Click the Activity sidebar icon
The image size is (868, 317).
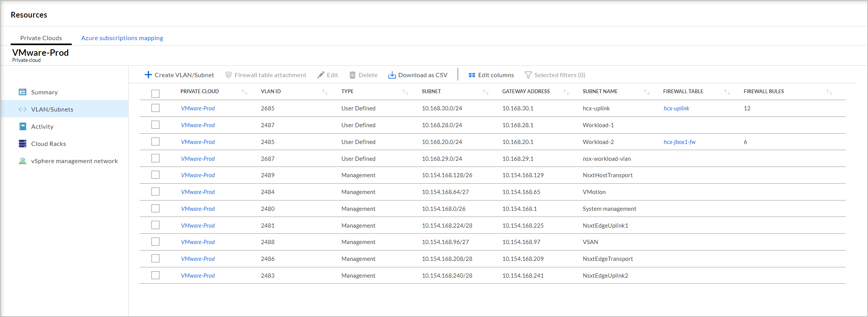23,126
